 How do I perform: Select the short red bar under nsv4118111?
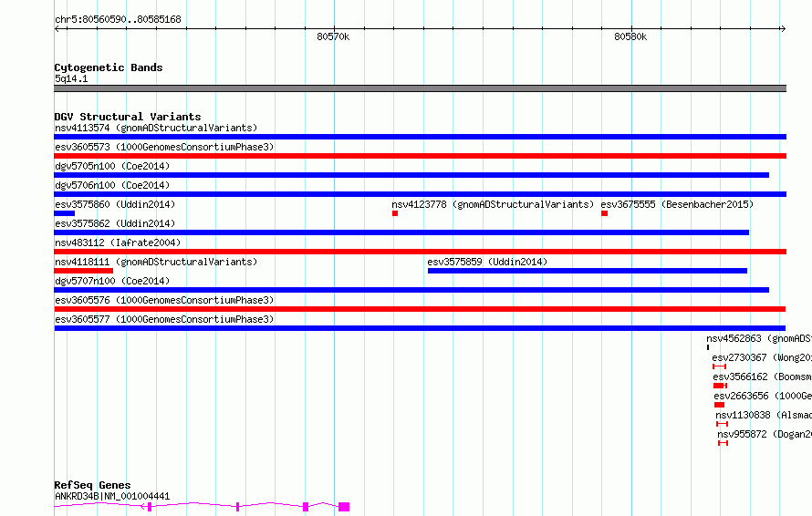tap(83, 271)
